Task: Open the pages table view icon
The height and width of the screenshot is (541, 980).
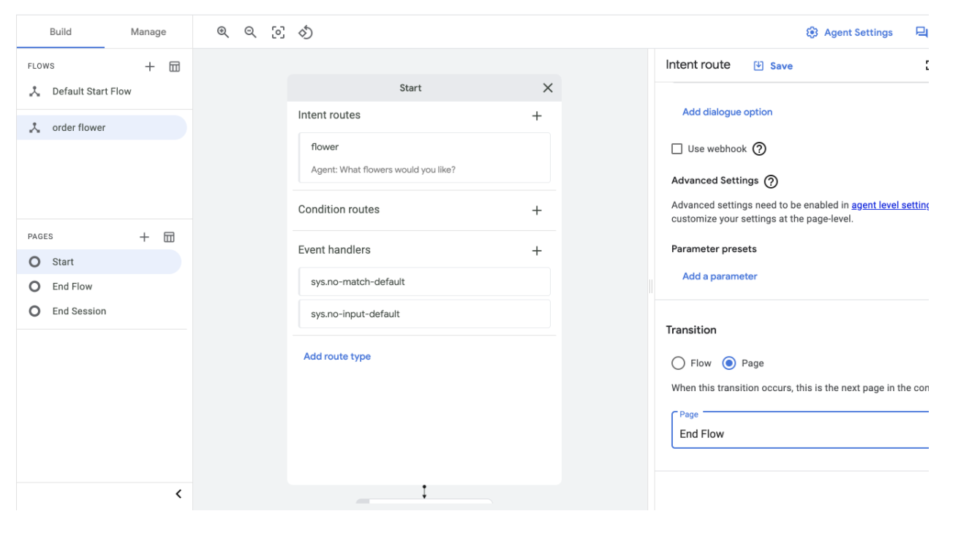Action: pyautogui.click(x=169, y=237)
